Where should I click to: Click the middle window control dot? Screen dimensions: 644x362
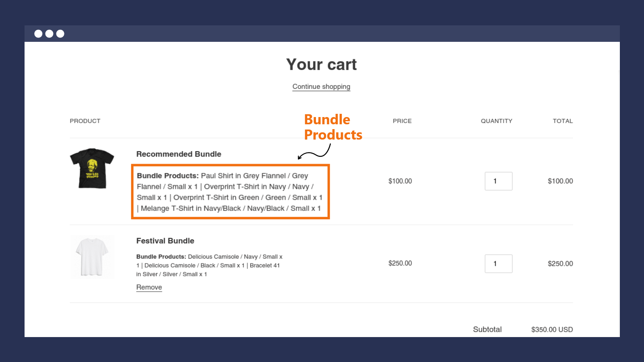tap(50, 33)
